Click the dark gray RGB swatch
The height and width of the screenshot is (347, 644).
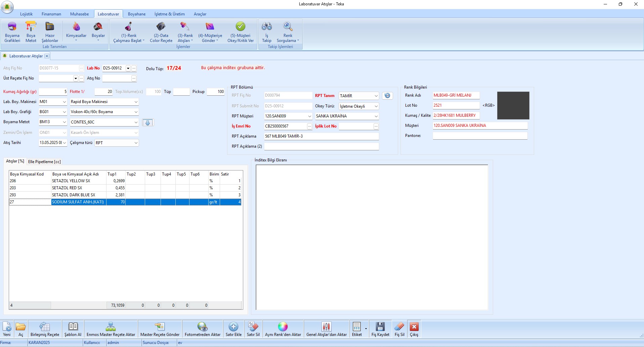click(513, 105)
